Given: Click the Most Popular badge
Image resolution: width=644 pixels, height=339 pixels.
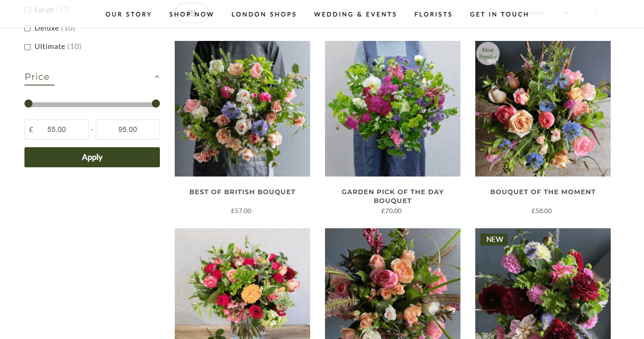Looking at the screenshot, I should pyautogui.click(x=488, y=53).
